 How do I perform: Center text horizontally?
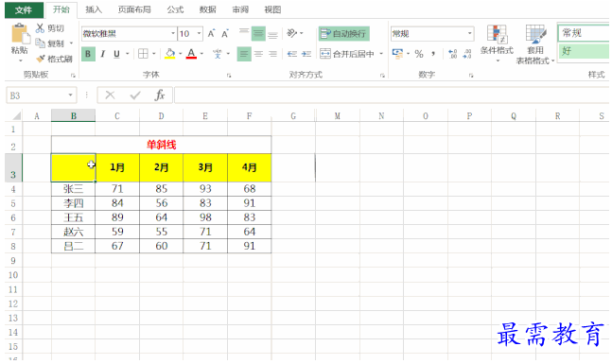258,54
